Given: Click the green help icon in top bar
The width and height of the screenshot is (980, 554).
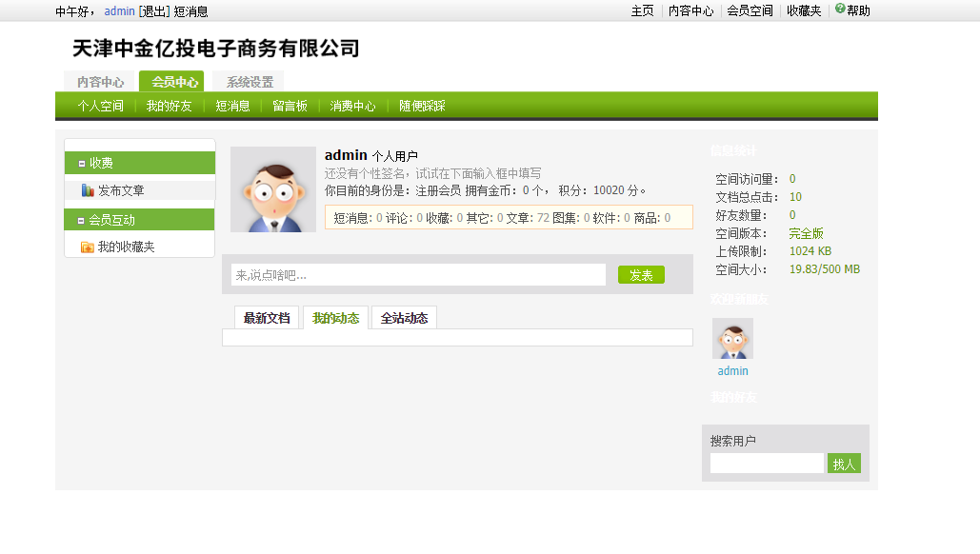Looking at the screenshot, I should click(840, 9).
